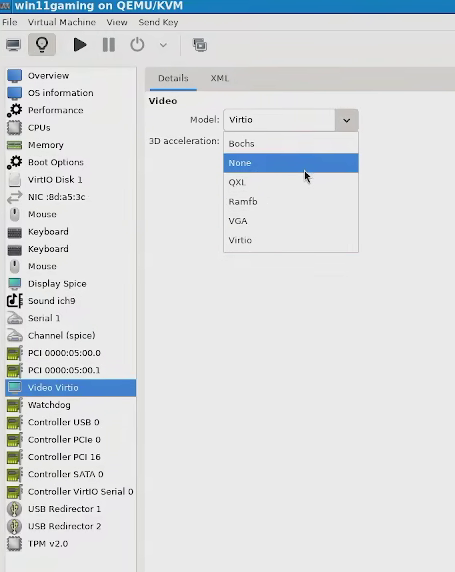Click the TPM v2.0 chip icon

coord(15,544)
